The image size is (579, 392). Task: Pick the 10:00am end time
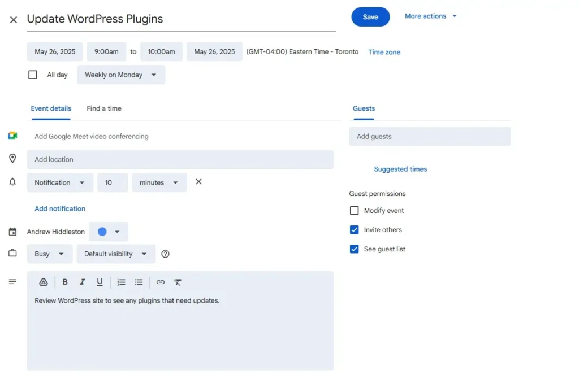(161, 51)
